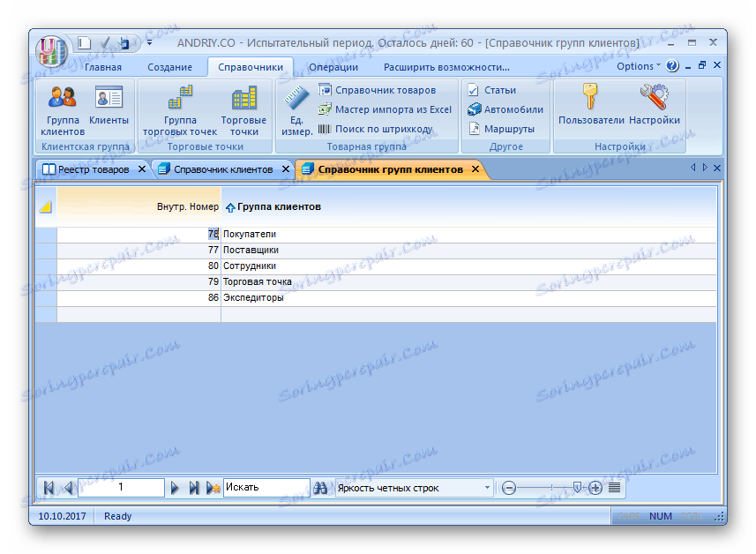Click the NUM indicator in status bar
756x554 pixels.
tap(661, 516)
